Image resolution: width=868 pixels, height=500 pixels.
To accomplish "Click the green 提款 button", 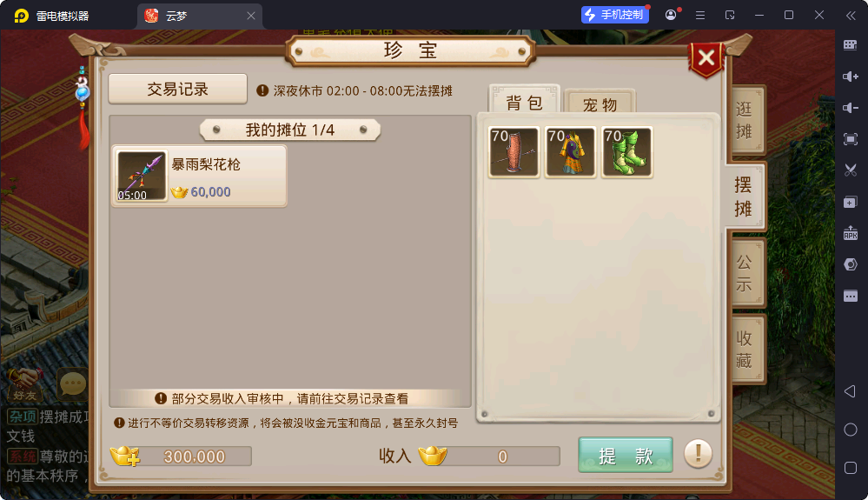I will [626, 455].
